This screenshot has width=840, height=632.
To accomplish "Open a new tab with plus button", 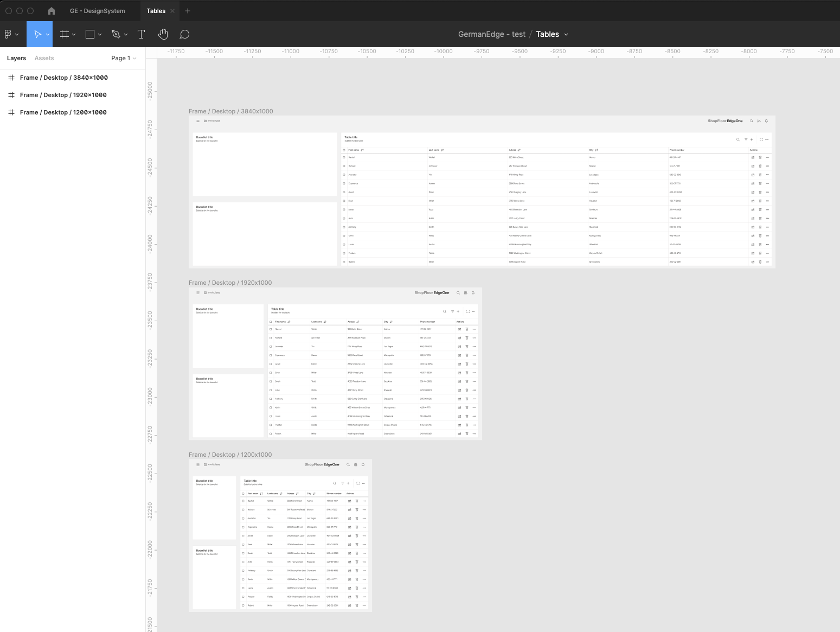I will 188,11.
